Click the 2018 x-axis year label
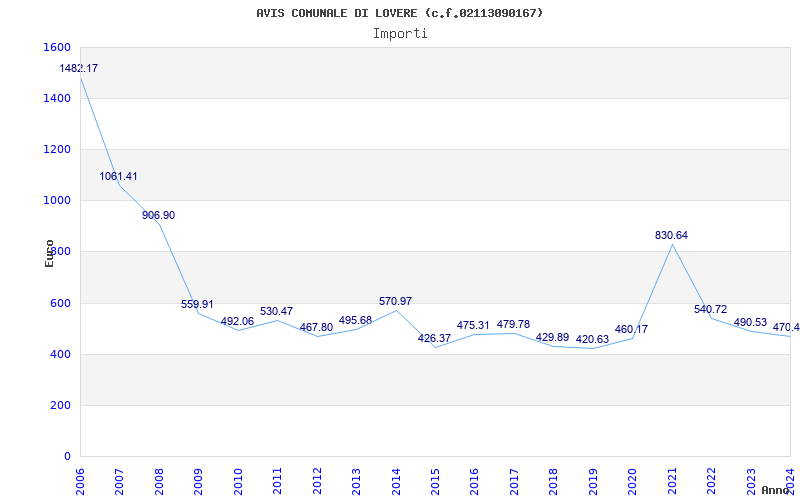This screenshot has width=800, height=500. [x=554, y=480]
